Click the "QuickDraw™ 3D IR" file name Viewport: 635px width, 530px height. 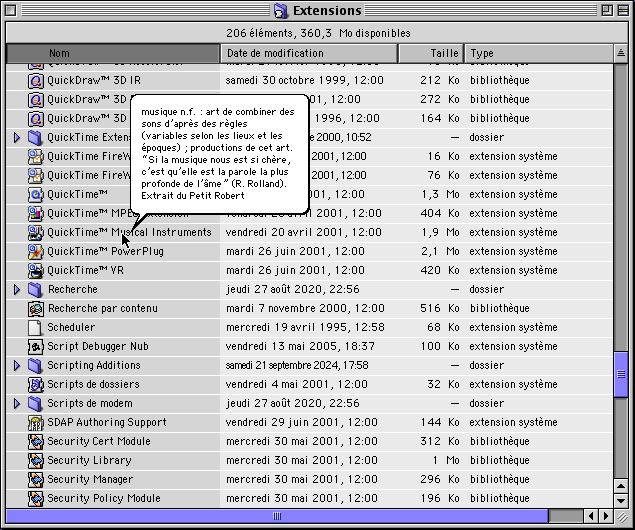coord(94,80)
